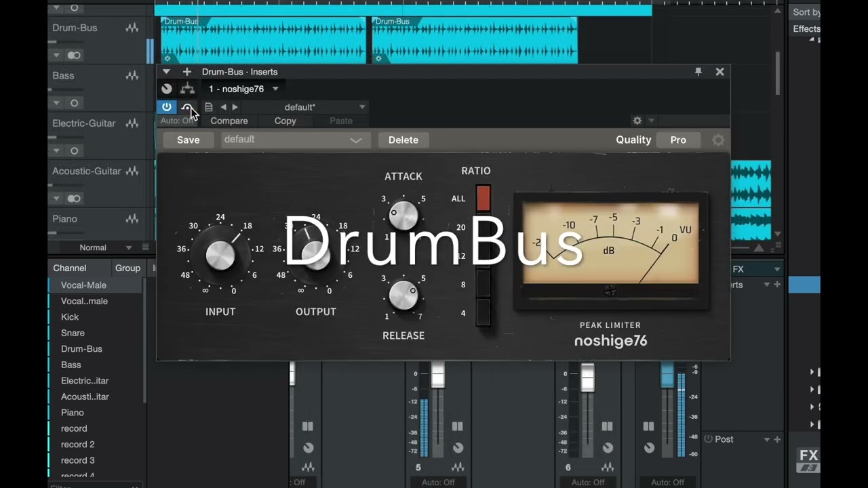Image resolution: width=868 pixels, height=488 pixels.
Task: Select Vocal-Male in channel list
Action: [x=96, y=285]
